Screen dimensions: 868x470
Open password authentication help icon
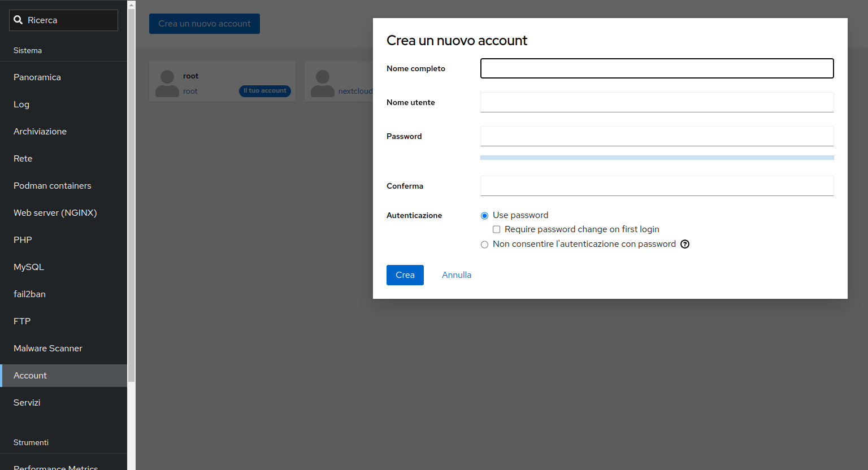685,244
